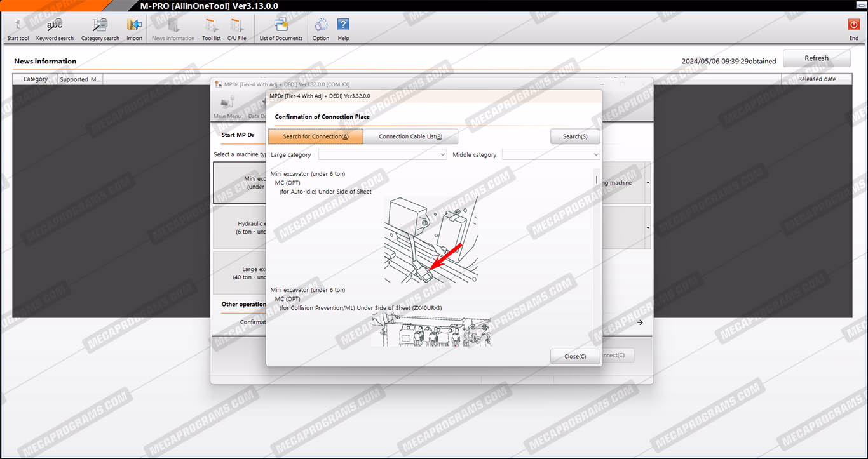
Task: Click the connection list vertical scrollbar
Action: coord(596,254)
